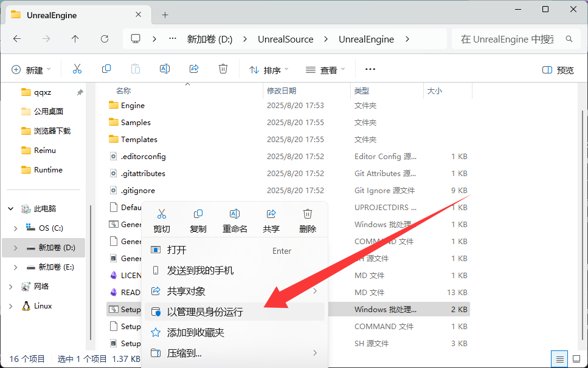588x368 pixels.
Task: Choose 添加到收藏夹 in the context menu
Action: 234,332
